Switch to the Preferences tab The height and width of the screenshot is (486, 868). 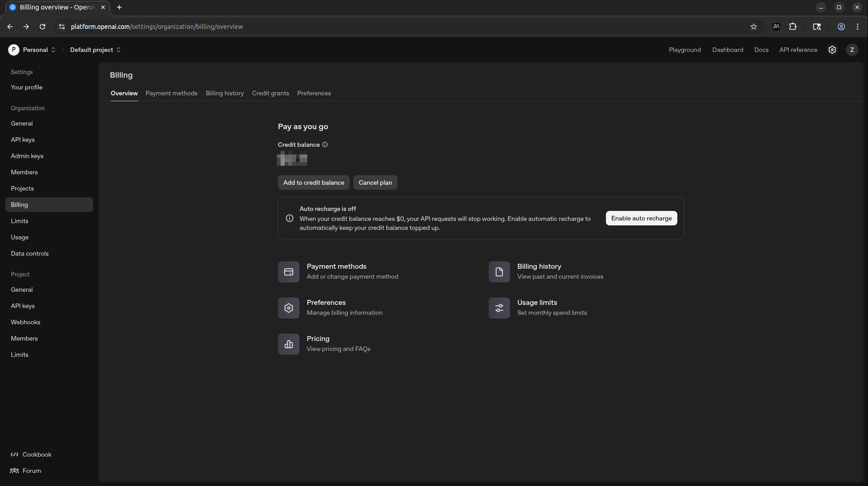(x=314, y=93)
